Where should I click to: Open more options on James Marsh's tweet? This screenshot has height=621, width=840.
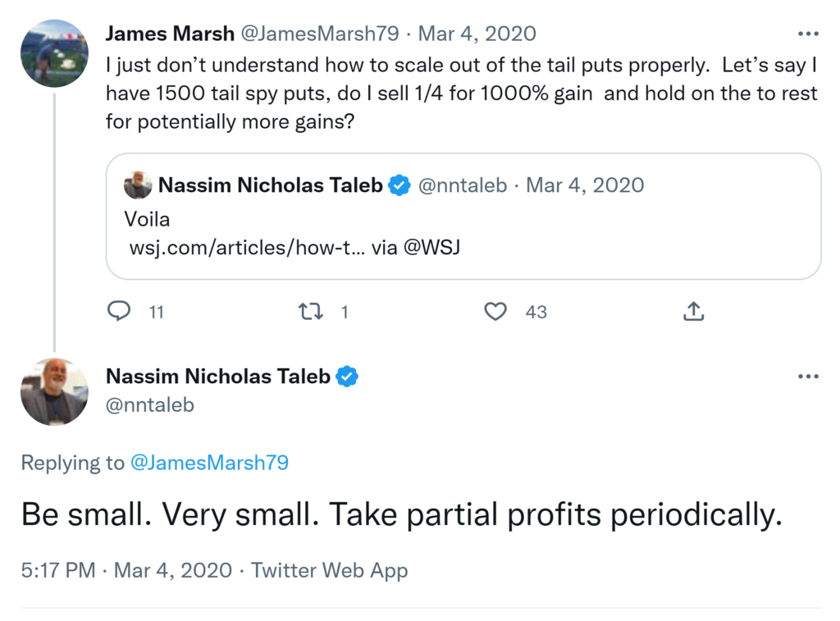[808, 34]
